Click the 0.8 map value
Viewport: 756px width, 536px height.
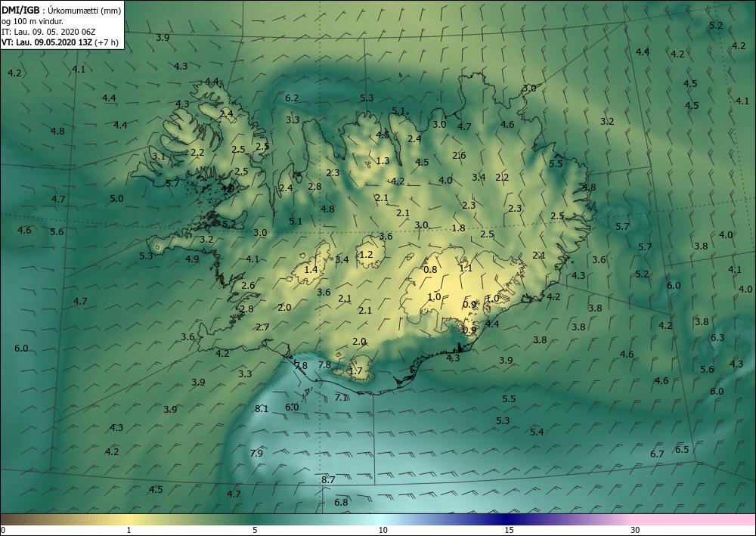(430, 269)
